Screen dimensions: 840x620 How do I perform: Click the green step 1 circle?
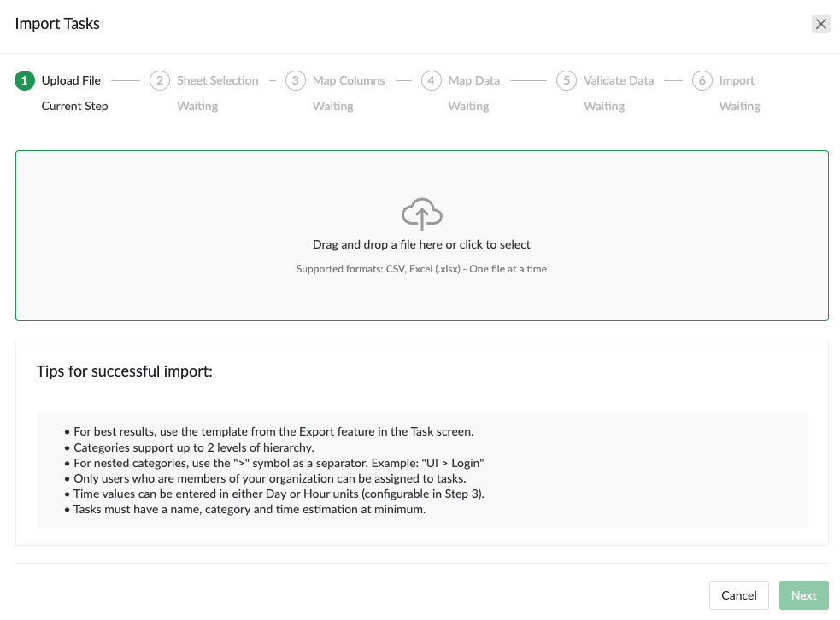click(25, 80)
